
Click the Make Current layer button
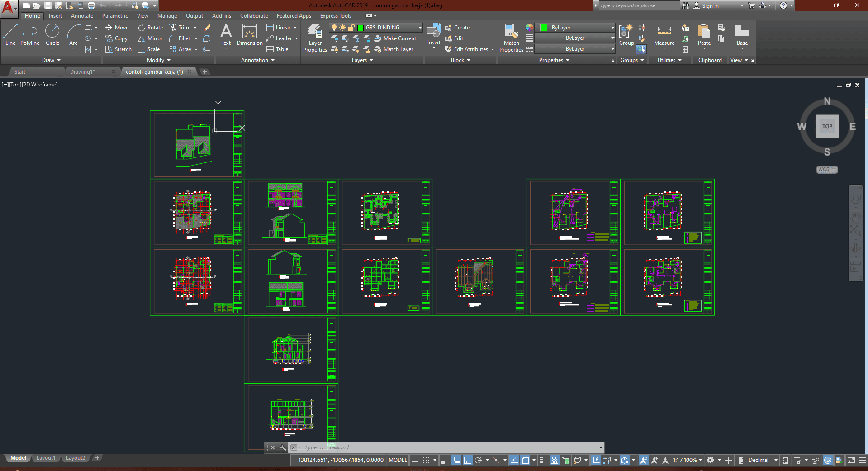click(x=395, y=38)
